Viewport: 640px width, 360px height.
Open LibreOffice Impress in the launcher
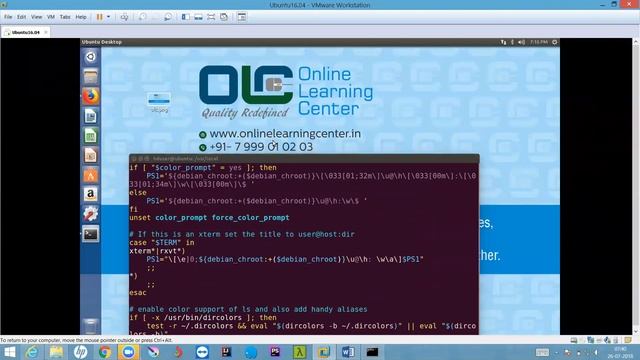pos(91,155)
